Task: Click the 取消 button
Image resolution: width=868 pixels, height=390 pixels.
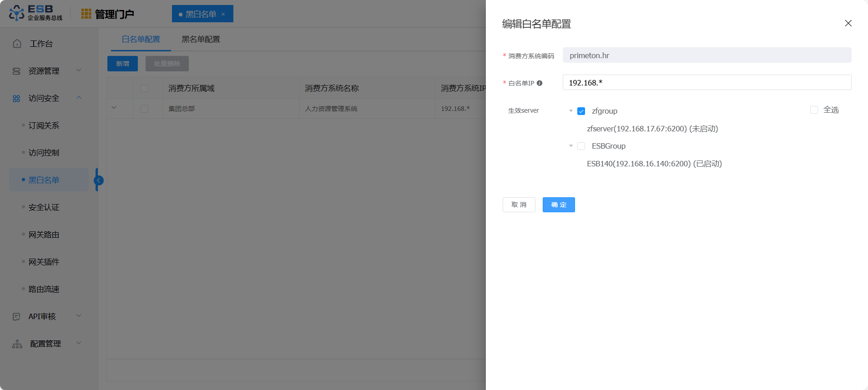Action: (519, 205)
